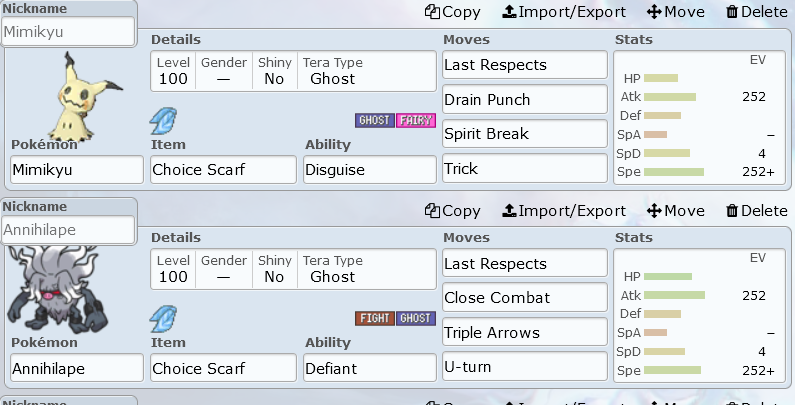Click Mimikyu's Ghost type badge
The height and width of the screenshot is (405, 795).
[x=375, y=120]
